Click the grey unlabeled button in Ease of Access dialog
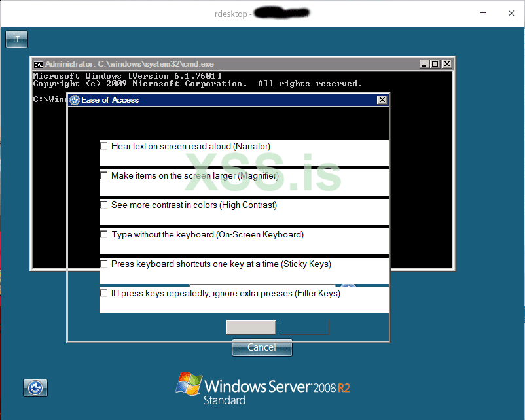525x420 pixels. point(251,327)
